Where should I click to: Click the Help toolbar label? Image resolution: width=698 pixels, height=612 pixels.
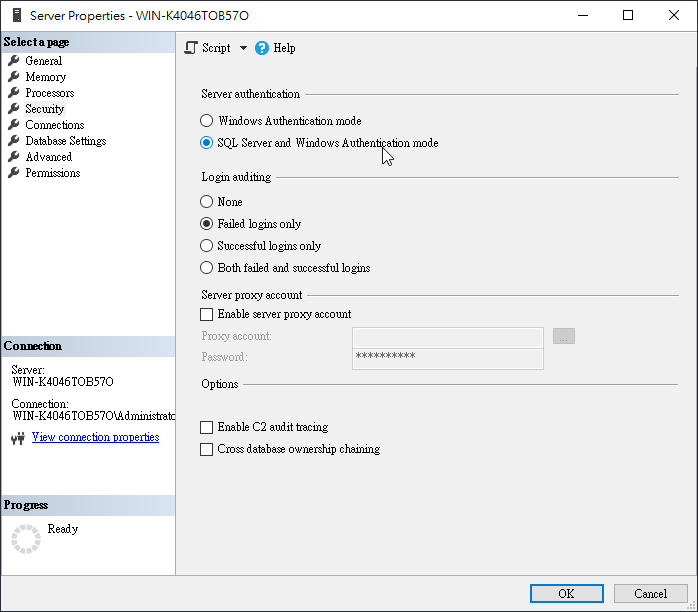(284, 48)
